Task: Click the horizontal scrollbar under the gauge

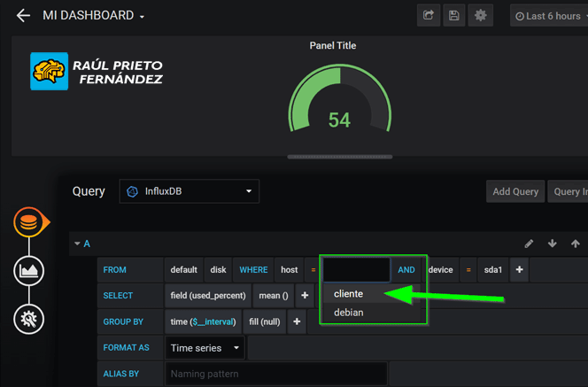Action: point(340,158)
